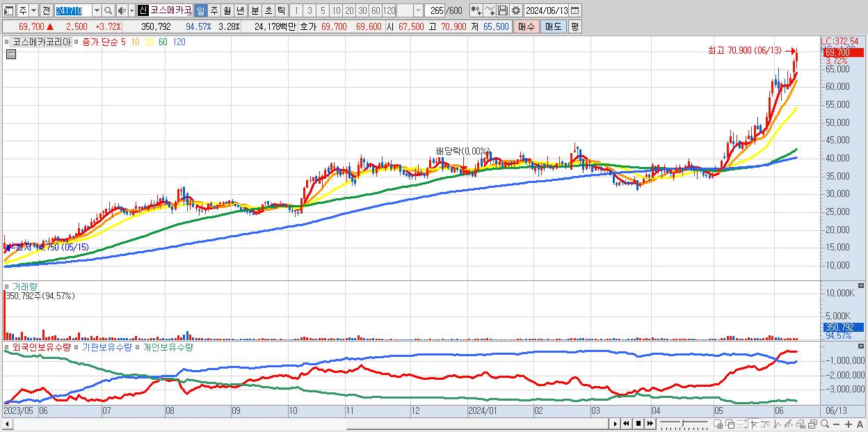Select the weekly (주) period toggle
This screenshot has height=432, width=868.
coord(214,10)
